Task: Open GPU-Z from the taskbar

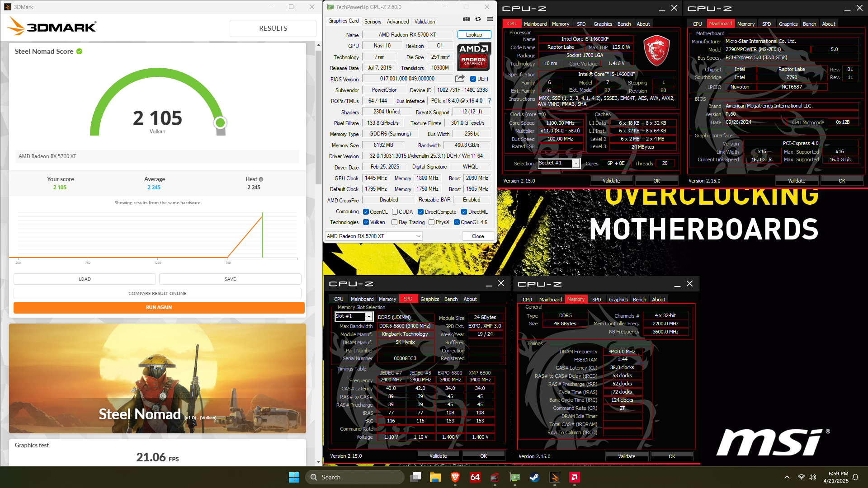Action: [x=515, y=477]
